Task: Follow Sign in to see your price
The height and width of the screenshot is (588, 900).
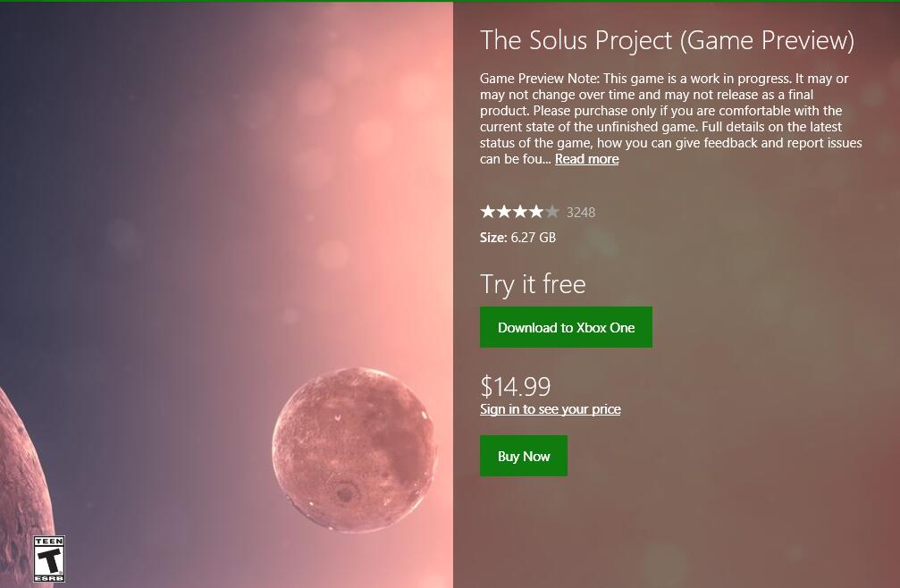Action: click(550, 409)
